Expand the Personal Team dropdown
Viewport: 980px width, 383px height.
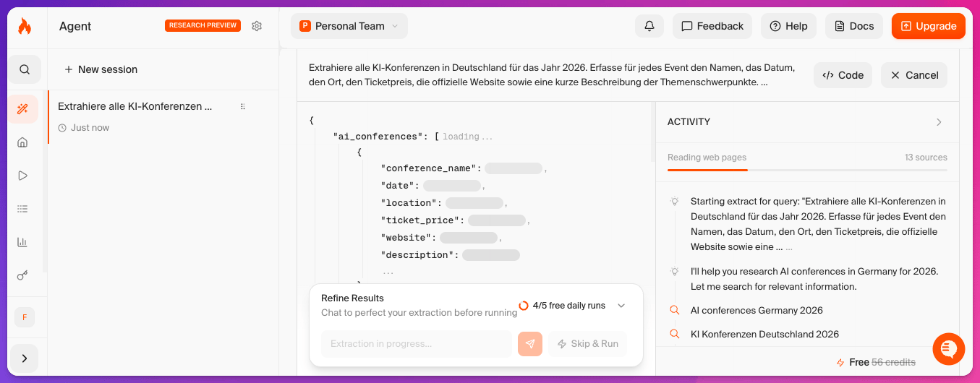[x=349, y=26]
